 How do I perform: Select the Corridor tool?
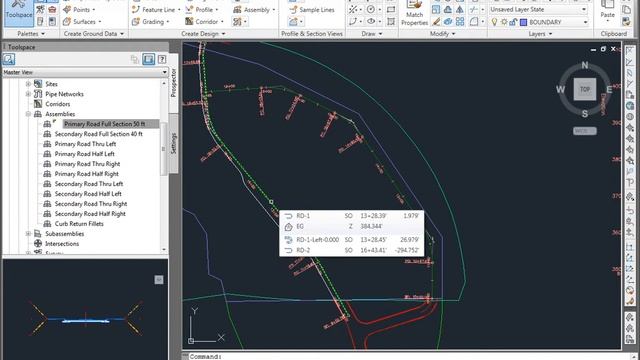tap(204, 22)
